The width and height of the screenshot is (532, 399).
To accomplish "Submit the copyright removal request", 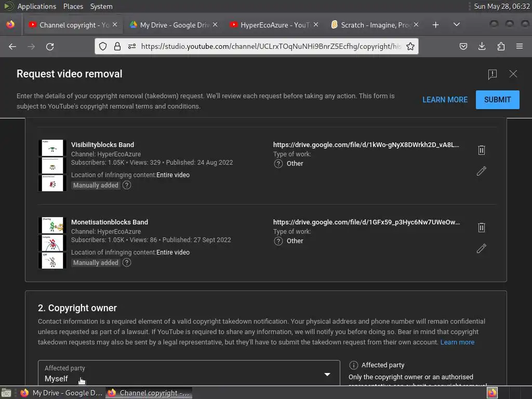I will click(497, 100).
